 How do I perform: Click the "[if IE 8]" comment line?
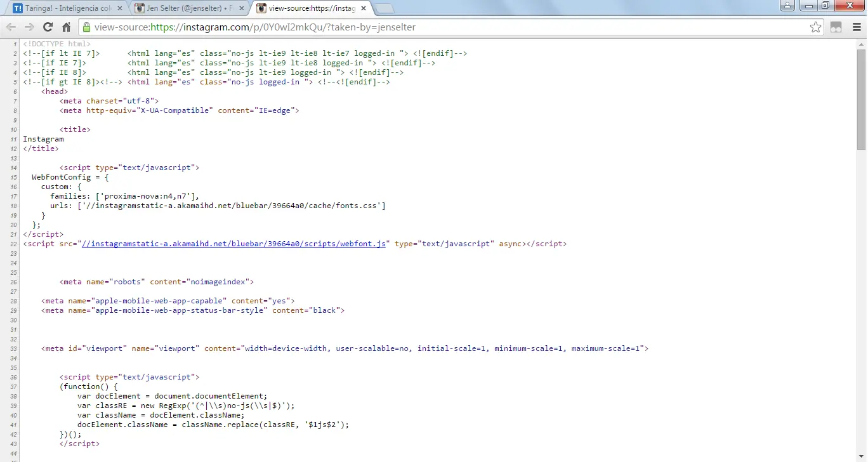coord(213,72)
